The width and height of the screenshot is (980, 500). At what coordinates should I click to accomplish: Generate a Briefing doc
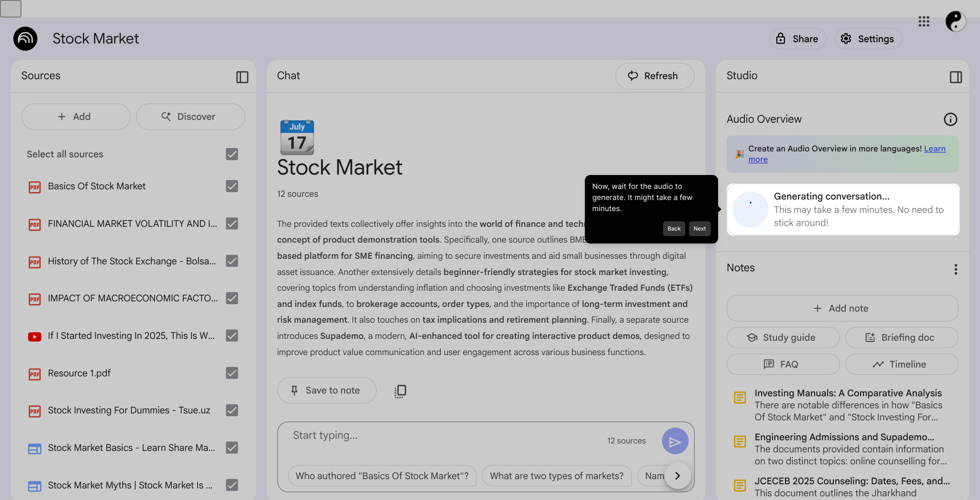click(x=901, y=337)
